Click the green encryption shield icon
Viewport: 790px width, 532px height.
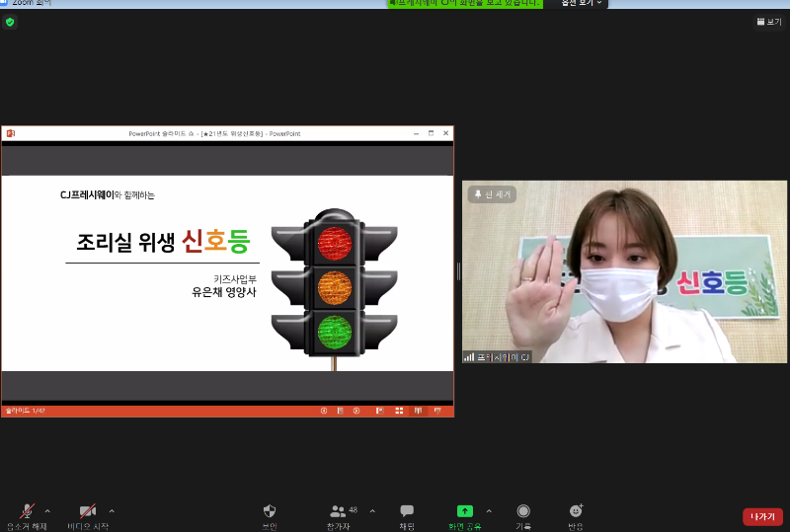(x=10, y=22)
